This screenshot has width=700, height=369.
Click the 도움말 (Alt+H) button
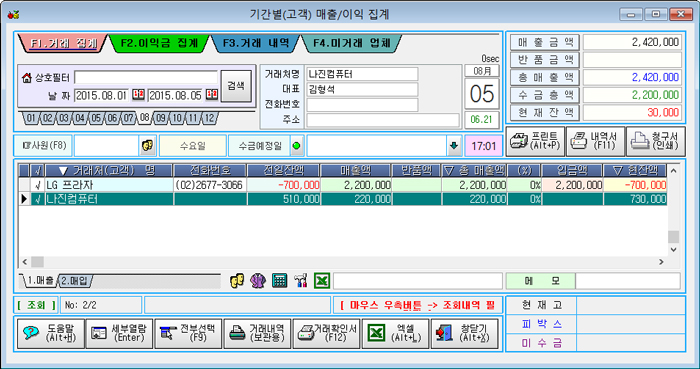click(x=50, y=333)
